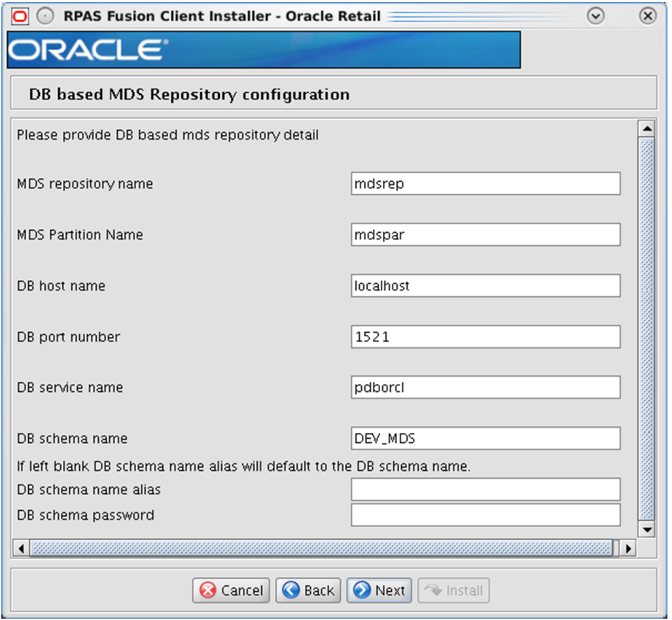
Task: Focus the DB schema name alias field
Action: click(486, 489)
